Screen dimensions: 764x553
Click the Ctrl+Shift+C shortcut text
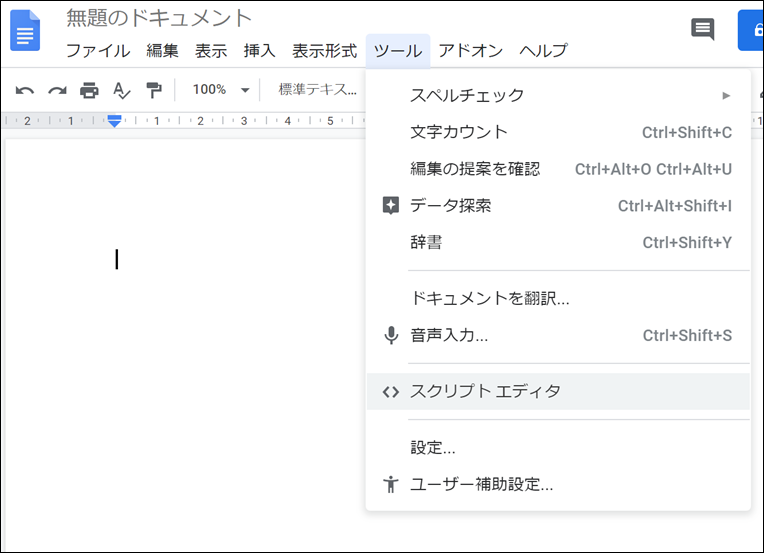coord(687,133)
